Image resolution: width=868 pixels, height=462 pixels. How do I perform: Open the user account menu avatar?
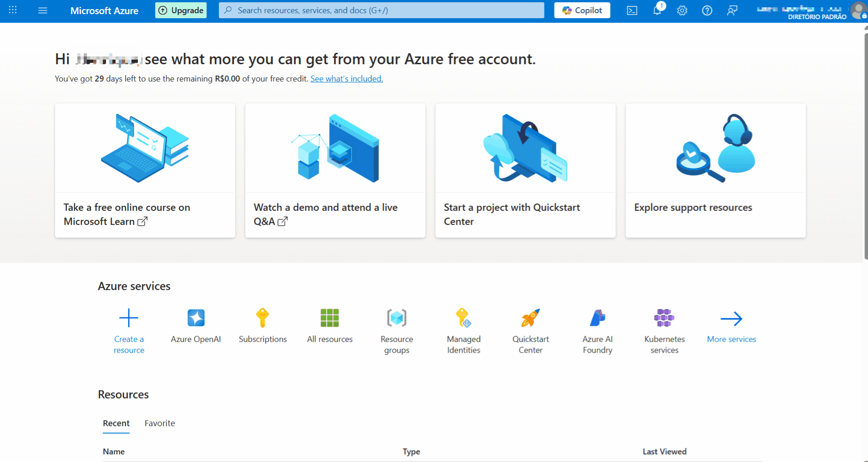(858, 10)
